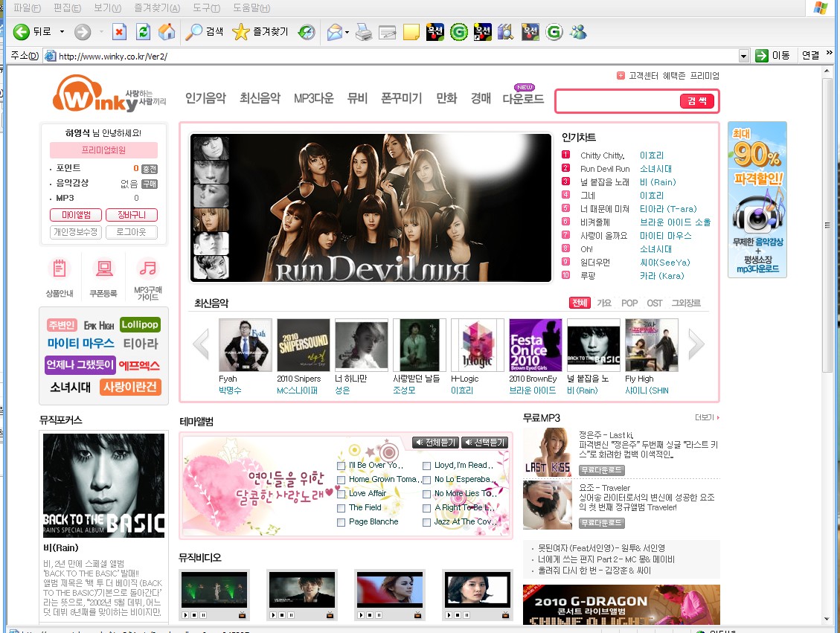Stop page loading with the red X icon
Image resolution: width=840 pixels, height=633 pixels.
[x=119, y=32]
